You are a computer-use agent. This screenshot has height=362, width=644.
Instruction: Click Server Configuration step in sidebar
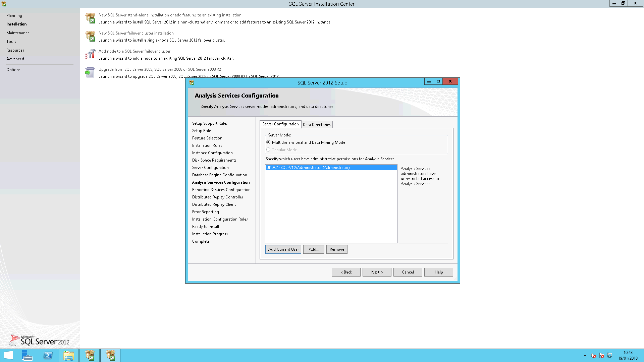[x=210, y=168]
